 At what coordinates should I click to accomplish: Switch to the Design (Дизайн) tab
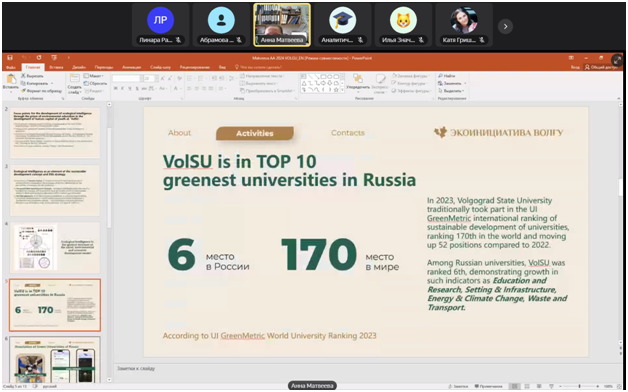(x=79, y=67)
